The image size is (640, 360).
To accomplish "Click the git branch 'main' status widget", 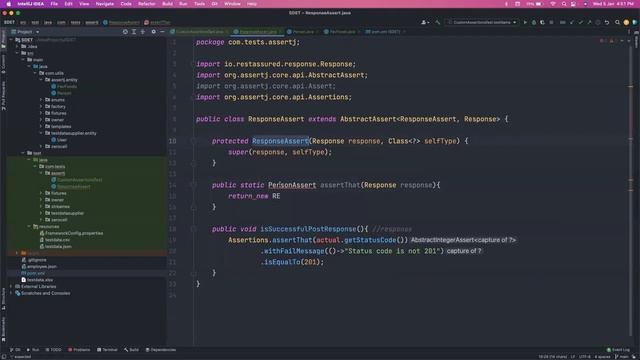I will tap(622, 357).
